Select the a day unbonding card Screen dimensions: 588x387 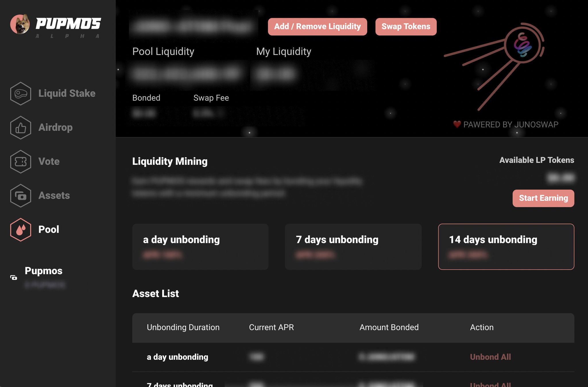click(200, 247)
